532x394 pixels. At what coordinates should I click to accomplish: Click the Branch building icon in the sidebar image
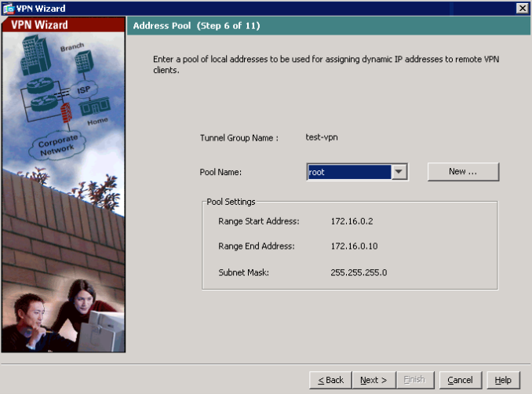coord(84,61)
